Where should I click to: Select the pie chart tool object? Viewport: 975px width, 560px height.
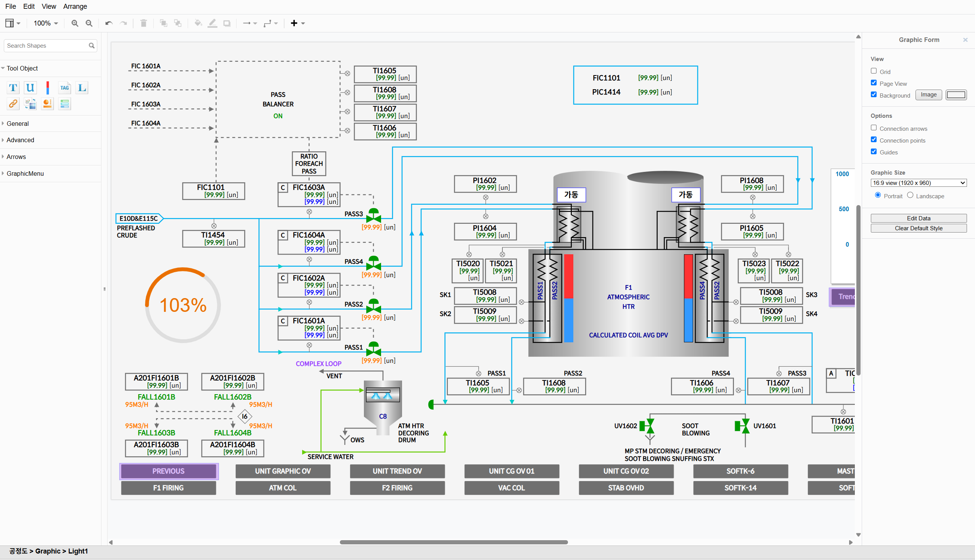[48, 104]
